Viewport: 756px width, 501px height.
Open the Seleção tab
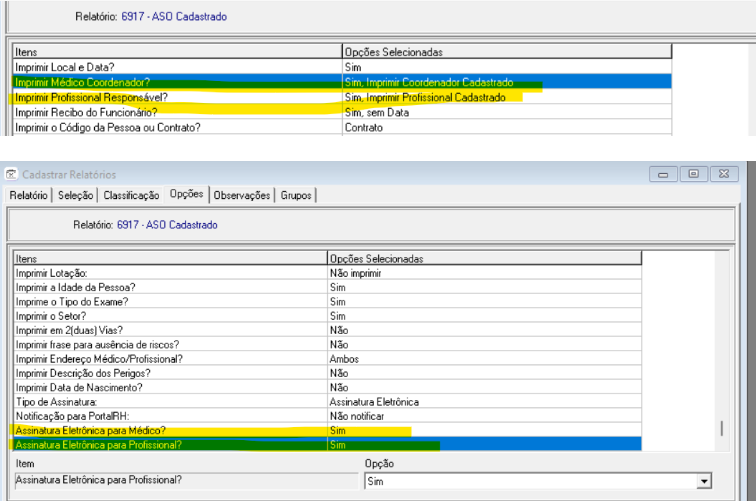(x=75, y=195)
